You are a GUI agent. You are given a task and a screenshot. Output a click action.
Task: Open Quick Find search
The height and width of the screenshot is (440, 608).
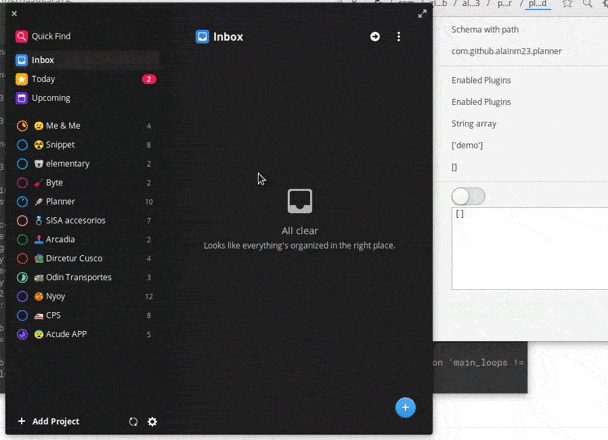point(43,36)
